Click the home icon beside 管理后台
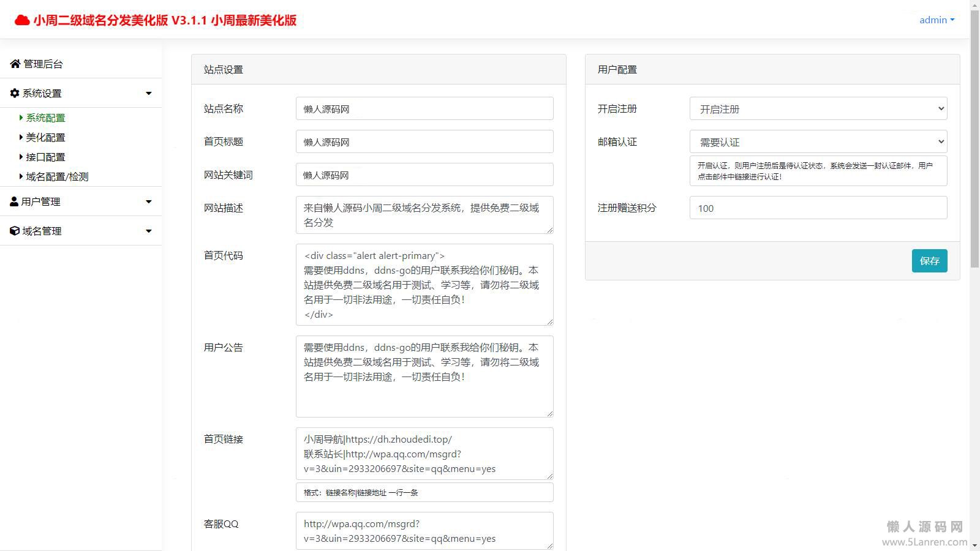 [x=15, y=64]
